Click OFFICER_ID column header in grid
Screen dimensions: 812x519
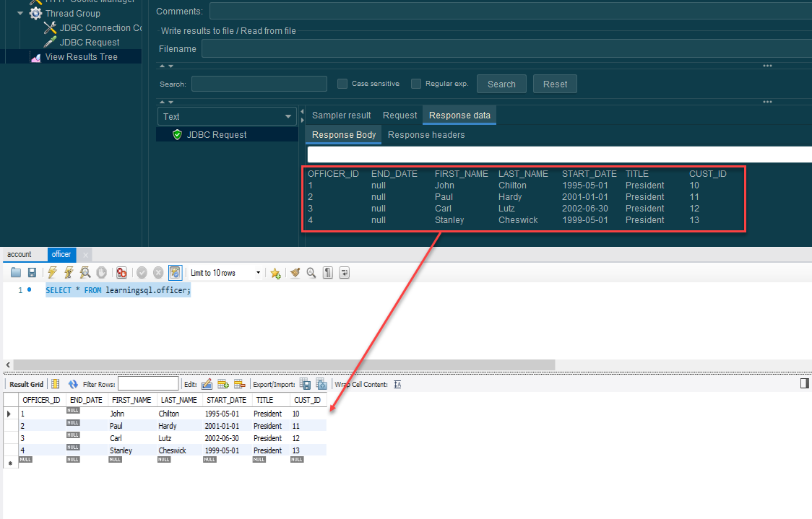pyautogui.click(x=41, y=400)
